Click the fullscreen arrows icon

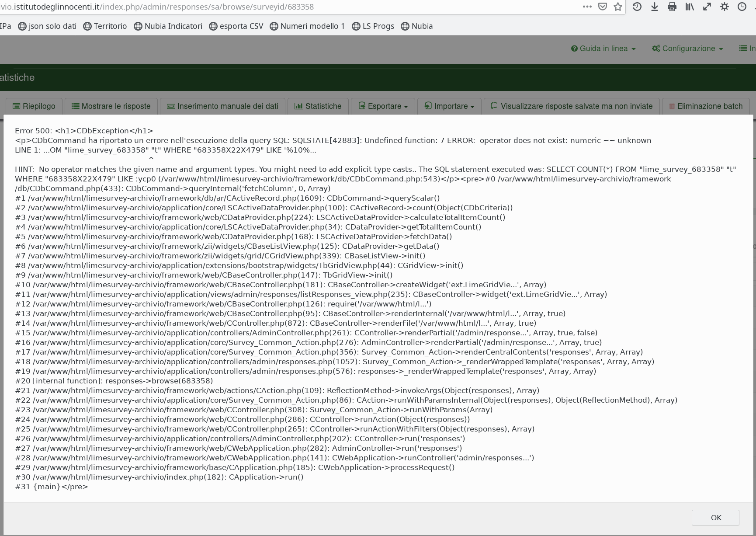[707, 7]
